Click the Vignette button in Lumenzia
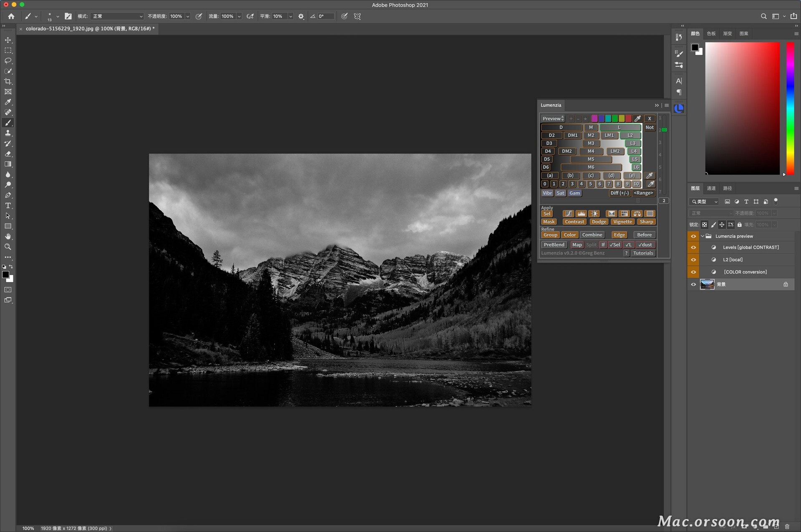Image resolution: width=801 pixels, height=532 pixels. pyautogui.click(x=622, y=222)
